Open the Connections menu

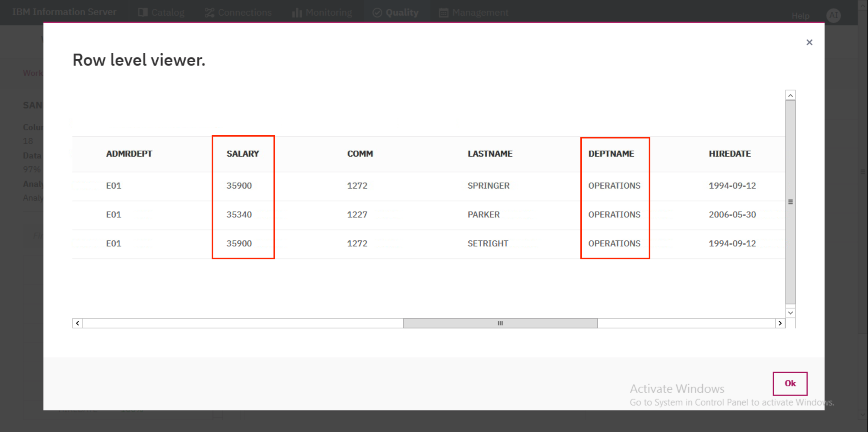coord(238,12)
